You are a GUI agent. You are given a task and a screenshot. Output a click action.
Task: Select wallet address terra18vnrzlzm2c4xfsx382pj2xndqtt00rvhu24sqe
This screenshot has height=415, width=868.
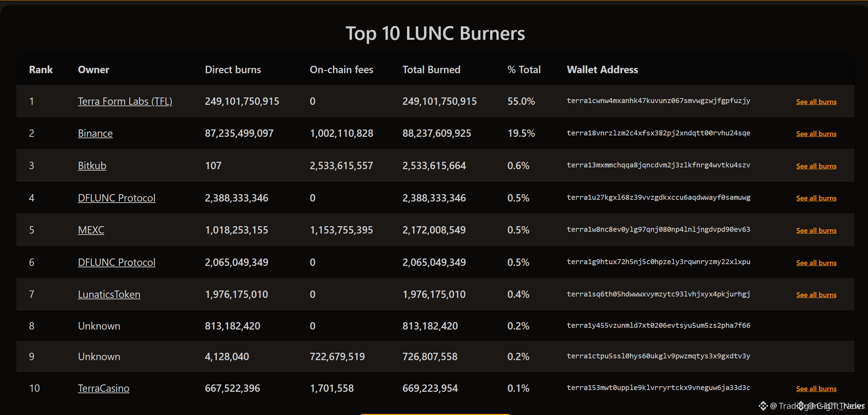[x=659, y=133]
